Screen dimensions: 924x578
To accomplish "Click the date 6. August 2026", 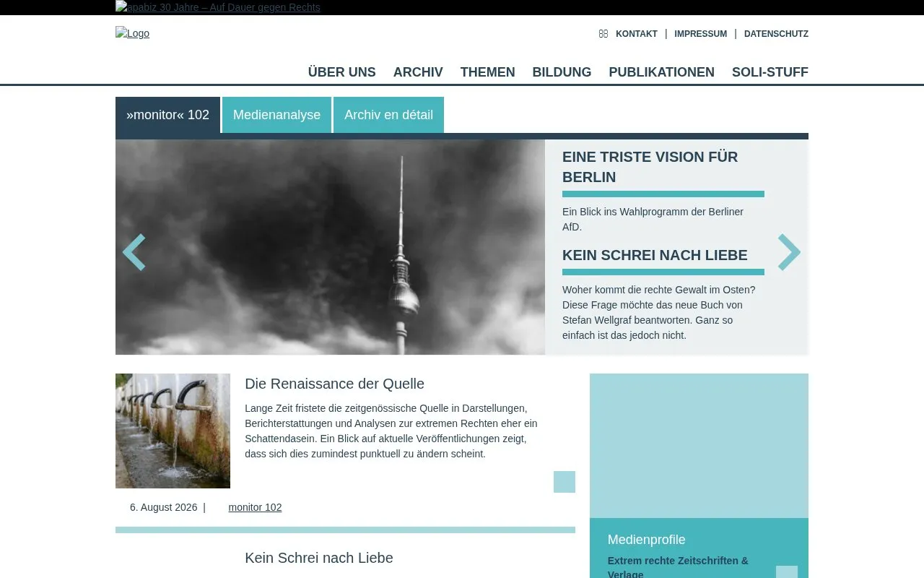I will [163, 507].
